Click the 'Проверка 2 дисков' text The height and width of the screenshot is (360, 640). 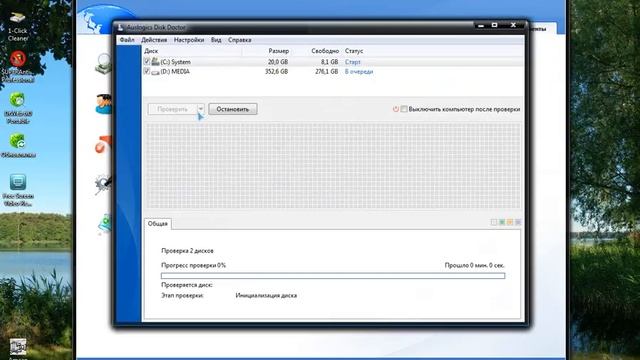tap(187, 251)
